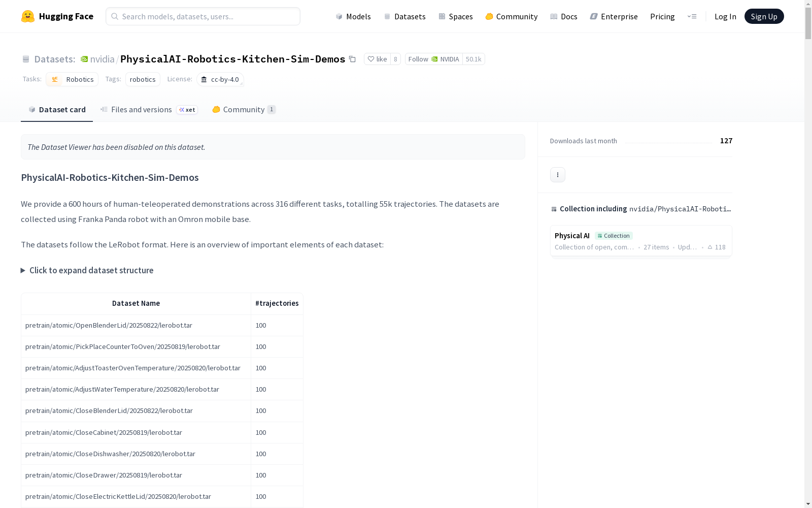This screenshot has width=812, height=508.
Task: Click the AdjustWaterTemperature dataset row text
Action: [122, 389]
